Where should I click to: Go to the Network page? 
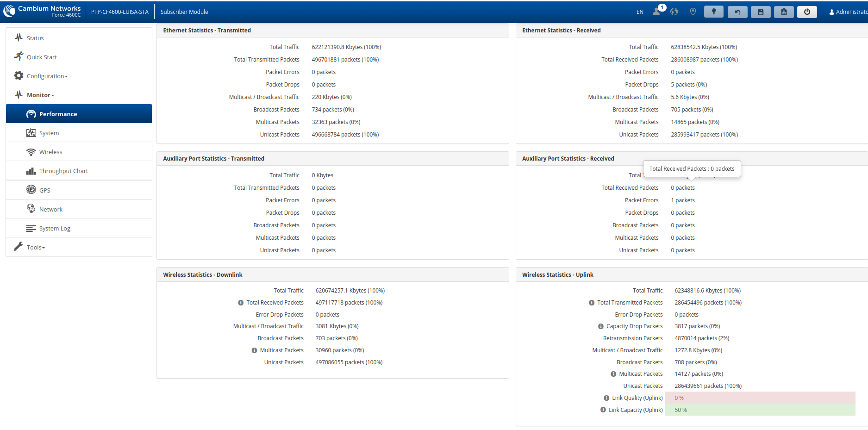79,209
